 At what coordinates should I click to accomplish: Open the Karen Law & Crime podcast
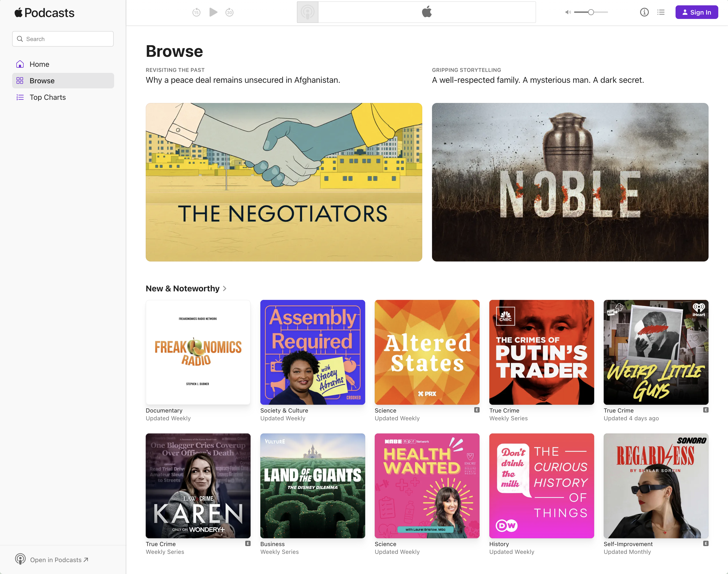[x=198, y=486]
